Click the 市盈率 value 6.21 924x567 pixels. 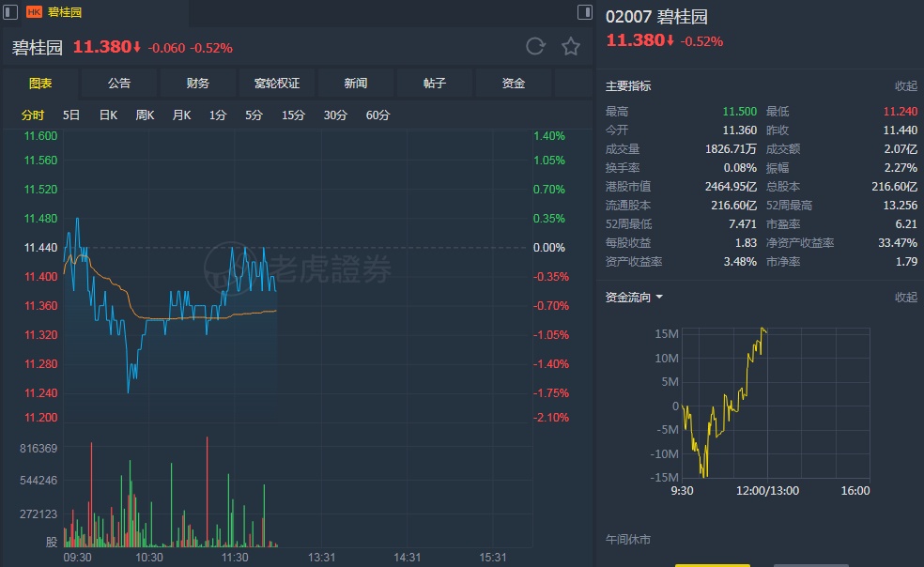click(x=906, y=224)
